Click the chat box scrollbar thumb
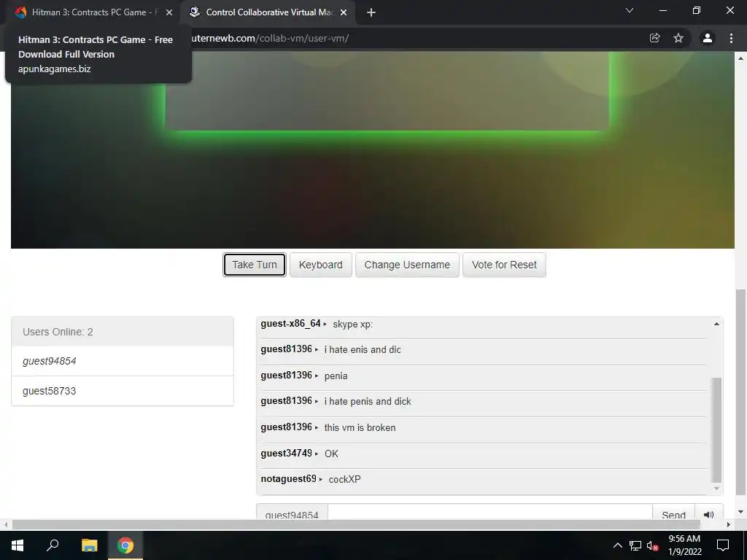Viewport: 747px width, 560px height. pyautogui.click(x=716, y=429)
